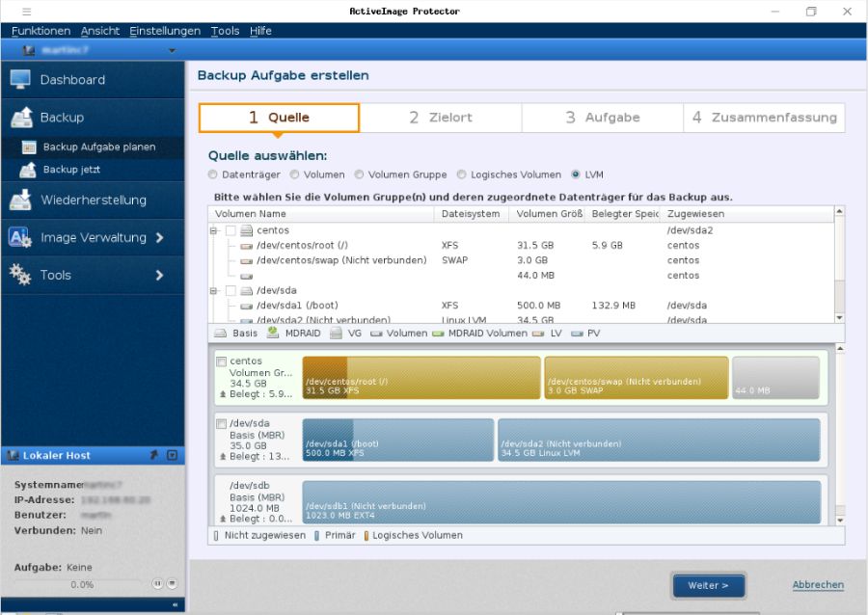Viewport: 868px width, 615px height.
Task: Click the MDRAID legend icon
Action: pos(273,333)
